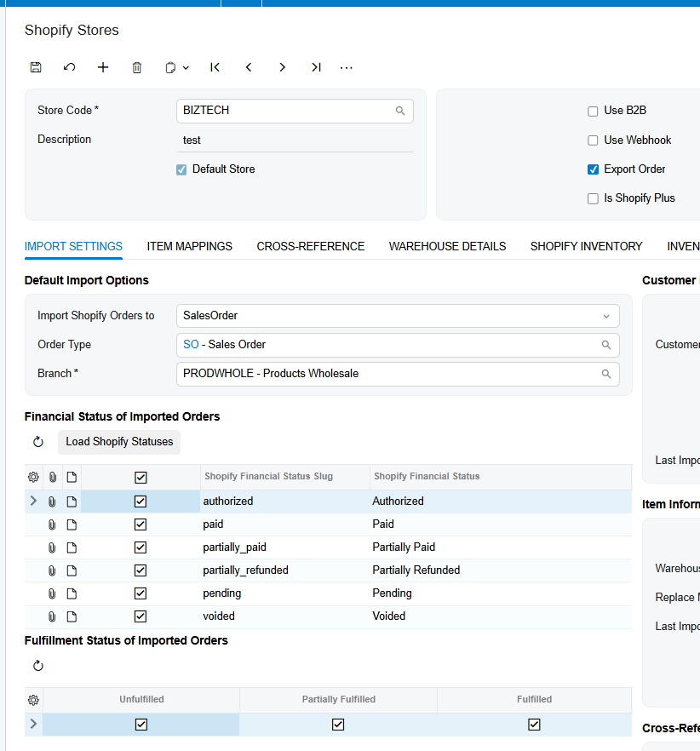Expand the authorized row chevron

pyautogui.click(x=33, y=501)
